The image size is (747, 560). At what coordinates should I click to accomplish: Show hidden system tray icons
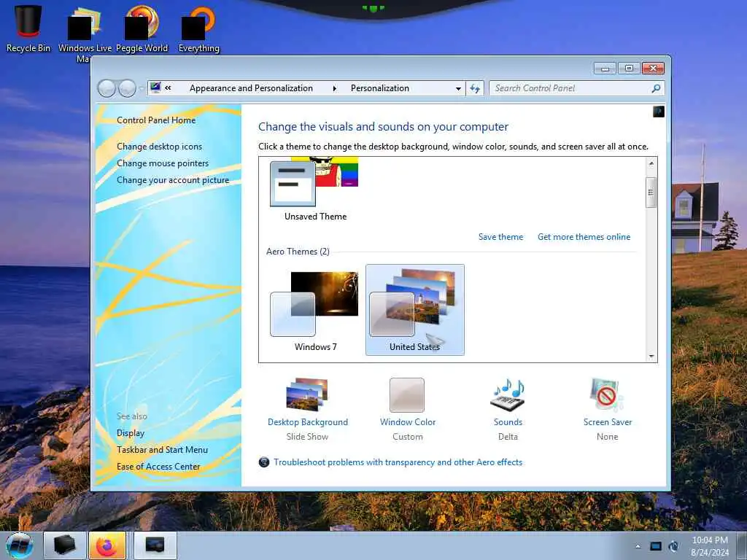click(638, 546)
